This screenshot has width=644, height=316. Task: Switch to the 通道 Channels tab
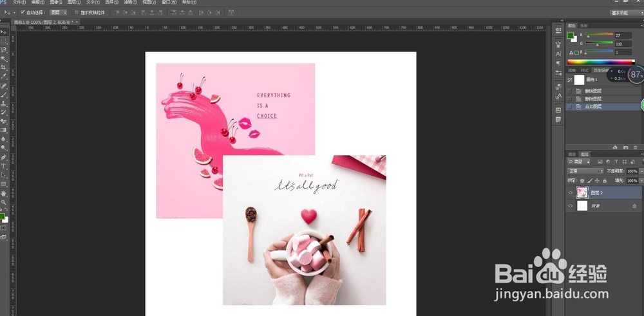(572, 154)
